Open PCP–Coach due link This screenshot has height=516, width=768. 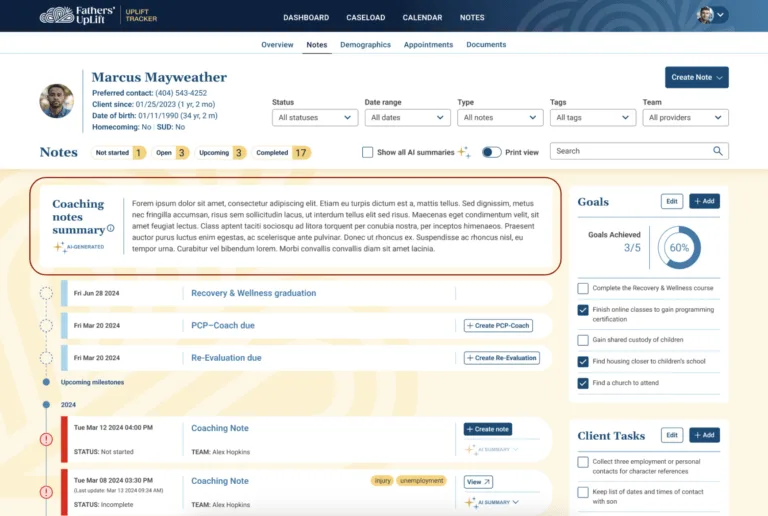[x=223, y=326]
